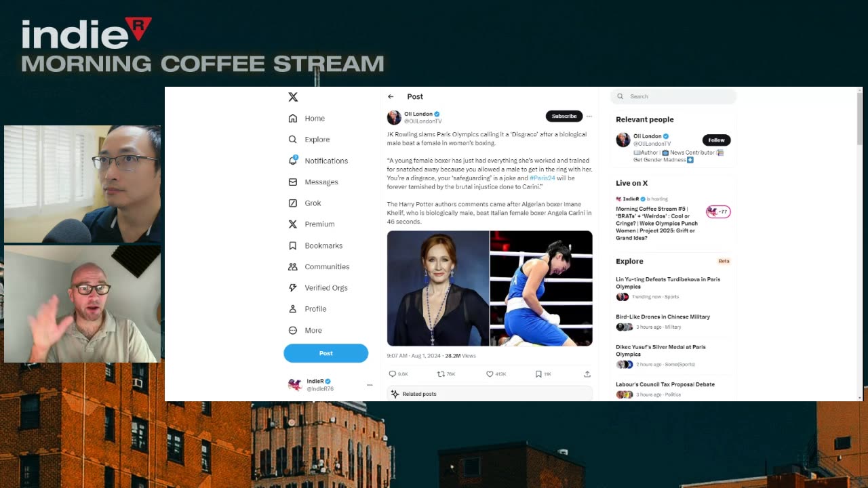Open the Communities people icon
This screenshot has width=868, height=488.
pyautogui.click(x=293, y=266)
